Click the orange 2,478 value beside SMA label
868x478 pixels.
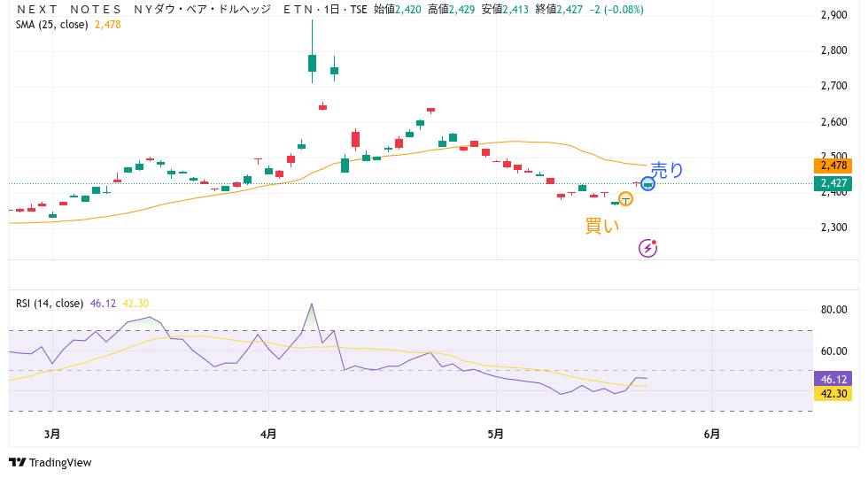click(107, 25)
